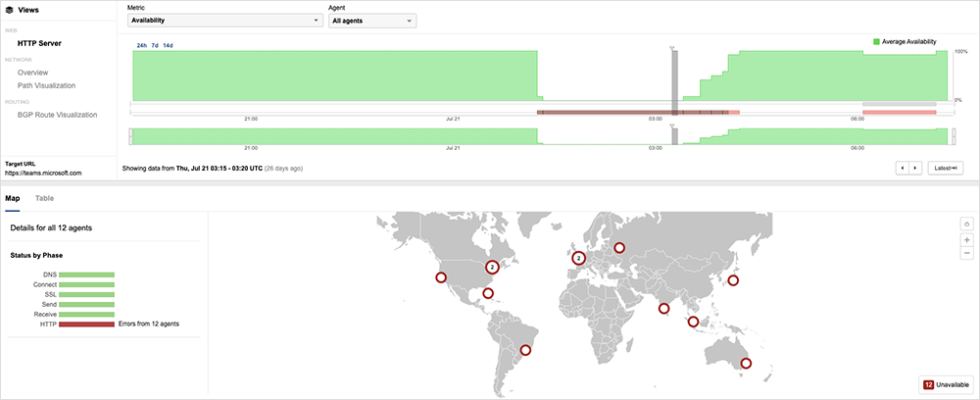Open the Metric dropdown showing Availability
The width and height of the screenshot is (980, 400).
[224, 21]
